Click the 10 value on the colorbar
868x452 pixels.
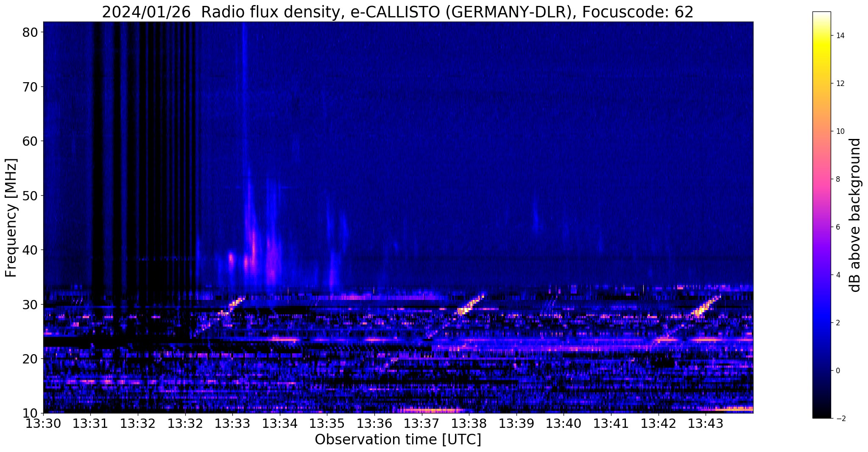coord(840,131)
